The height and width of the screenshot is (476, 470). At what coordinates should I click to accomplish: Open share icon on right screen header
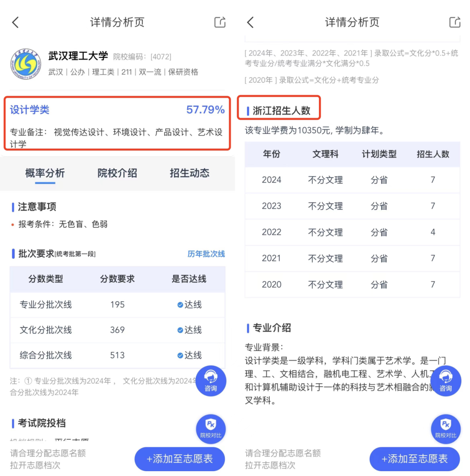tap(454, 22)
